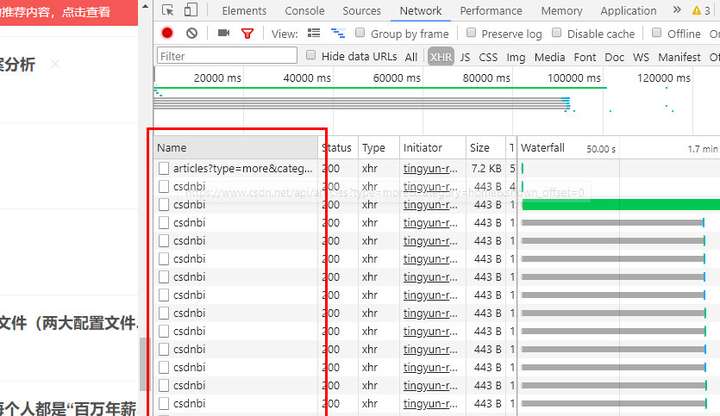This screenshot has width=720, height=416.
Task: Click the Waterfall column header
Action: pos(618,147)
